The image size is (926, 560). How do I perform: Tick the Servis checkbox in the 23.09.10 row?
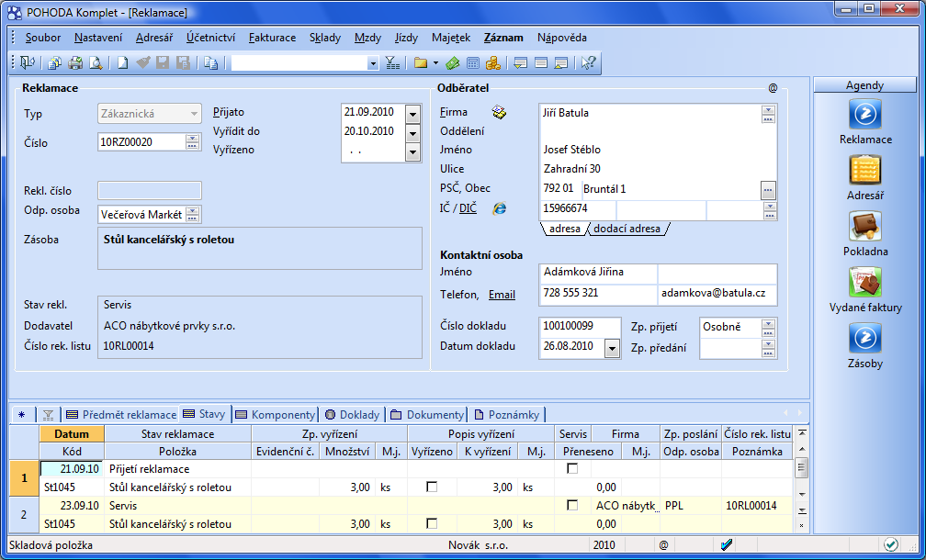click(x=572, y=505)
